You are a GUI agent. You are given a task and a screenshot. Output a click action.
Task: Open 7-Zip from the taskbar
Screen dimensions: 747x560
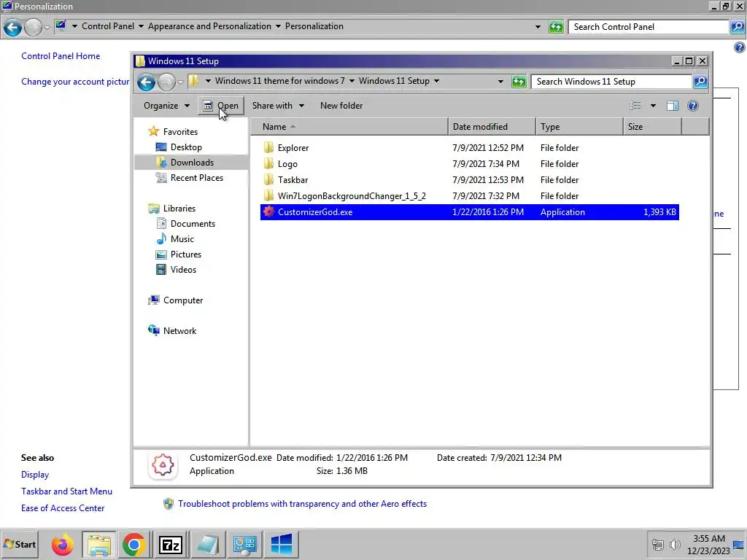[x=170, y=544]
